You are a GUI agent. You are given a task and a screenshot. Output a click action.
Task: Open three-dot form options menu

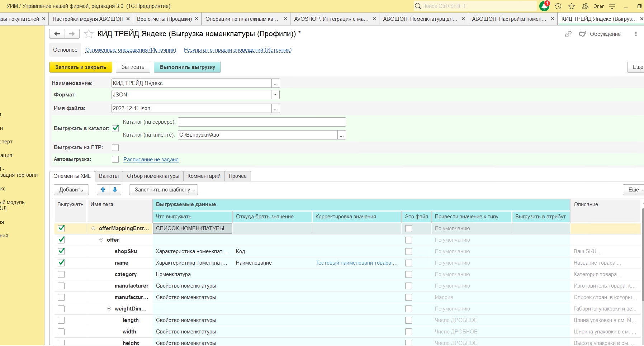point(636,34)
